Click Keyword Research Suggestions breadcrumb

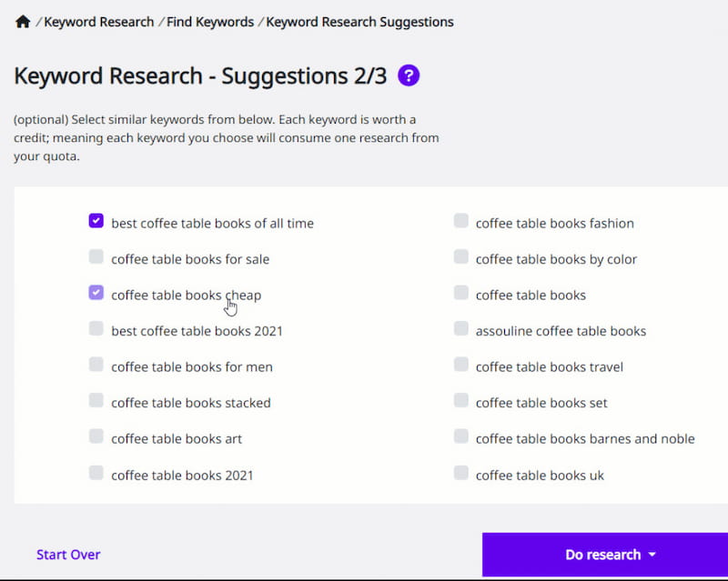click(x=359, y=22)
